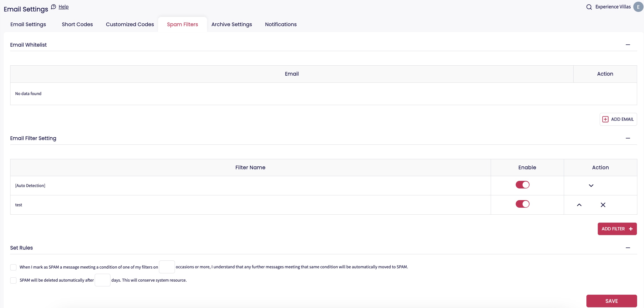
Task: Open the Help link
Action: [x=64, y=7]
